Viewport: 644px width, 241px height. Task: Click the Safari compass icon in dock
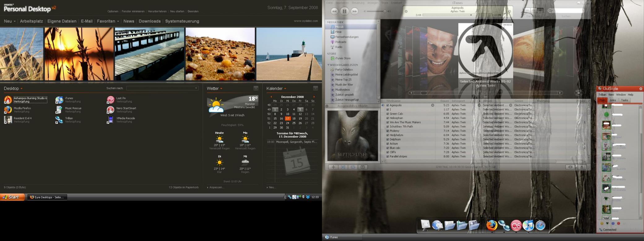[x=540, y=226]
